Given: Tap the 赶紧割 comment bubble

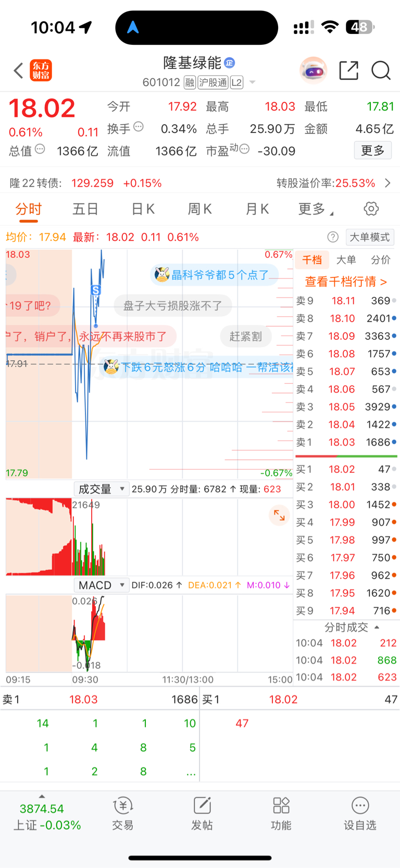Looking at the screenshot, I should pyautogui.click(x=246, y=336).
